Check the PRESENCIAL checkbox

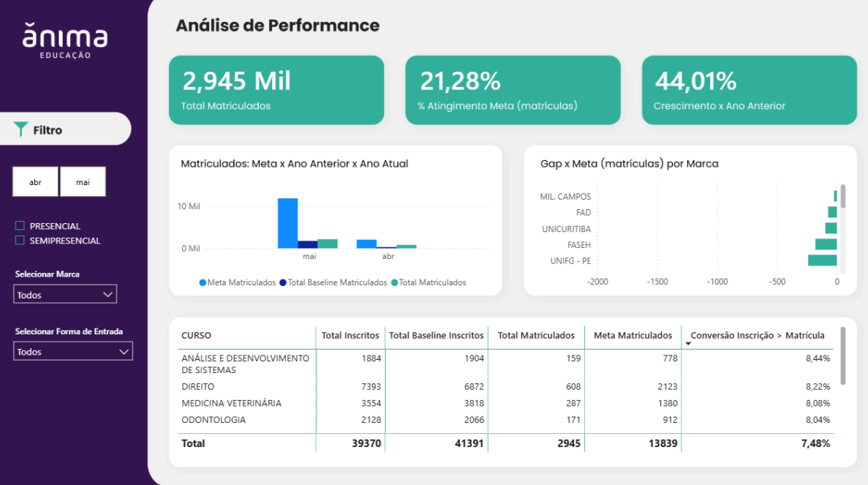point(20,225)
